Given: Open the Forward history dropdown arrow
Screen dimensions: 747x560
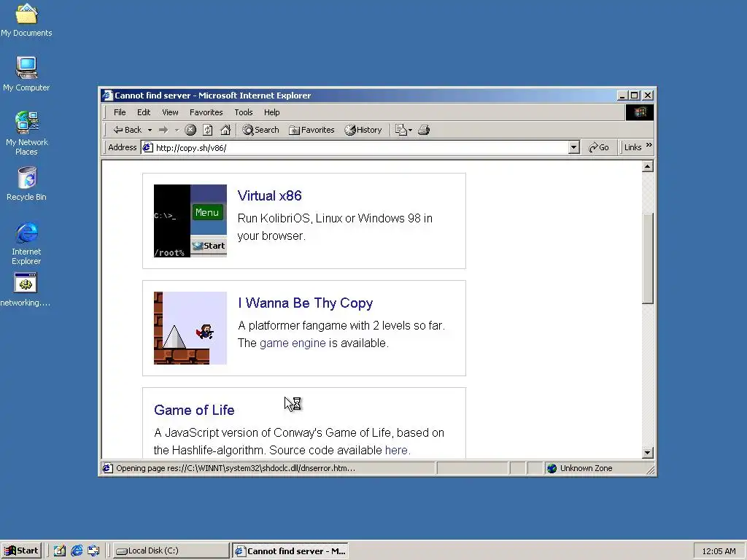Looking at the screenshot, I should (x=177, y=130).
